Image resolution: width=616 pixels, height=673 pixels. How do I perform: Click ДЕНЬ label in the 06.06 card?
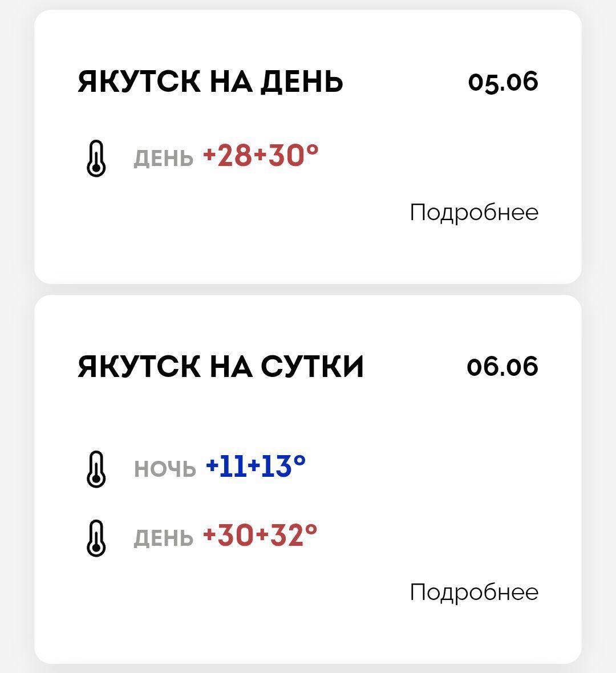[x=164, y=538]
